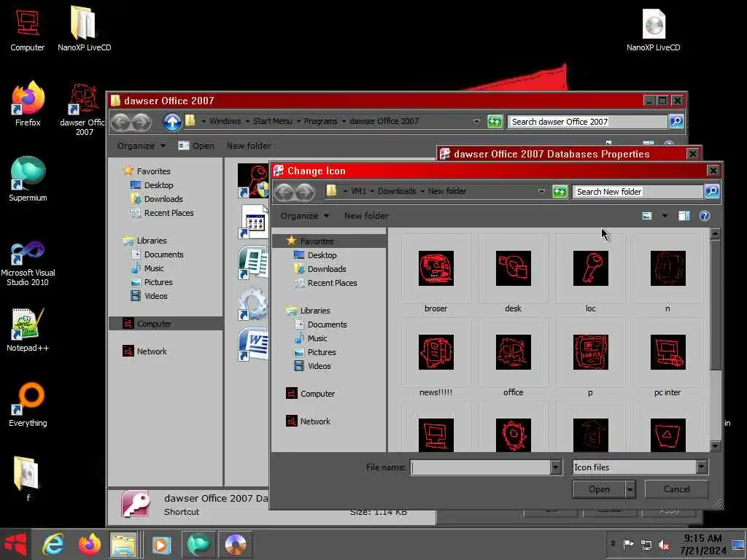Image resolution: width=747 pixels, height=560 pixels.
Task: Select the icon file named p
Action: [x=590, y=352]
